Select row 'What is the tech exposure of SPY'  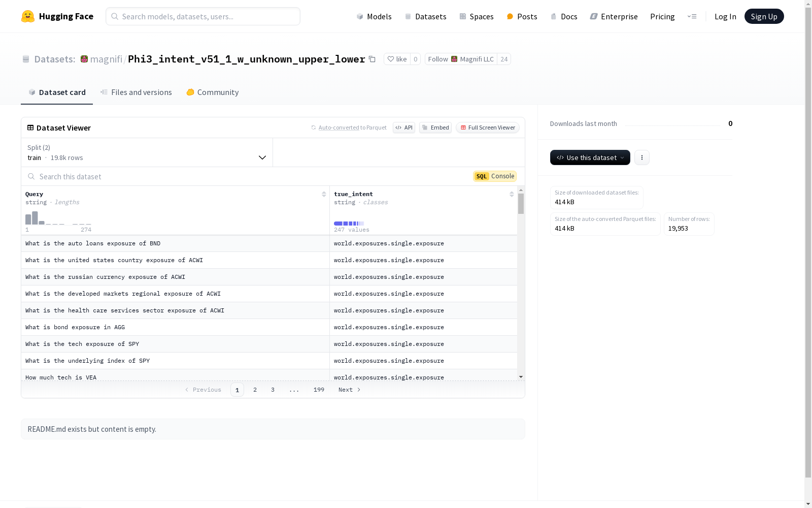click(x=269, y=344)
